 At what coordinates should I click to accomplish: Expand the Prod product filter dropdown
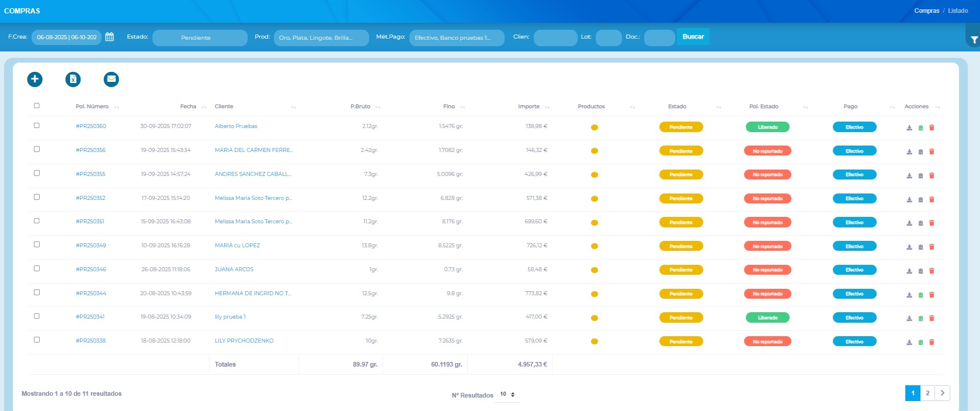coord(321,37)
